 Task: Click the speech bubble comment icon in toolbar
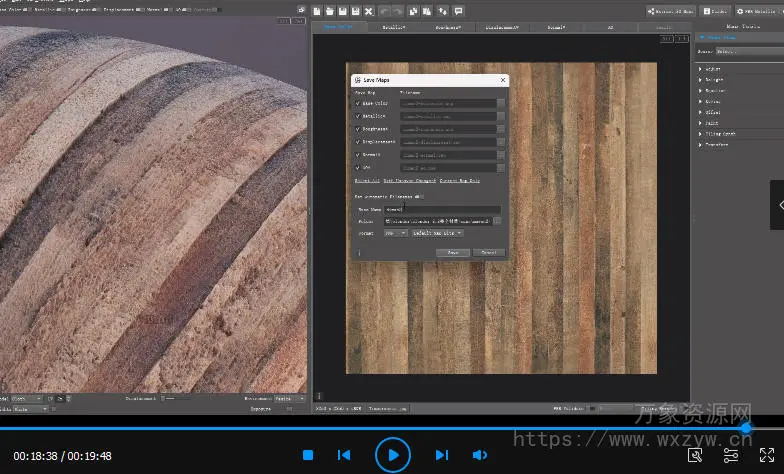(x=458, y=11)
